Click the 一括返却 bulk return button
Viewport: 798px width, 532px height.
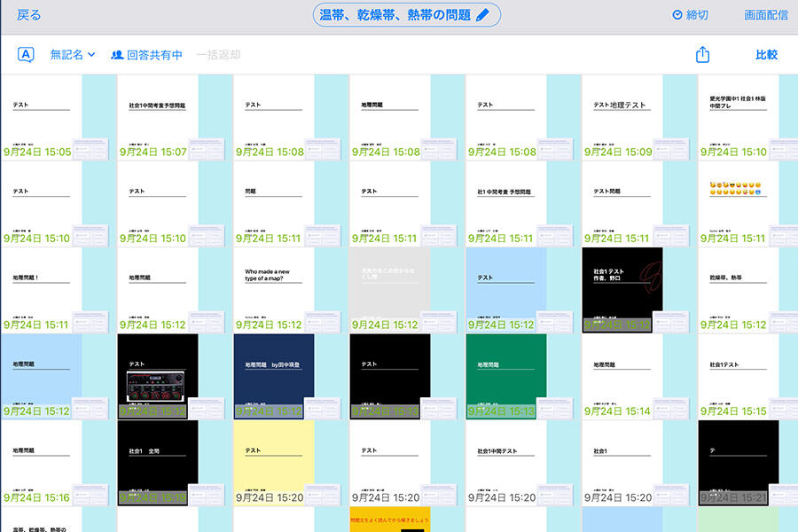(x=218, y=55)
